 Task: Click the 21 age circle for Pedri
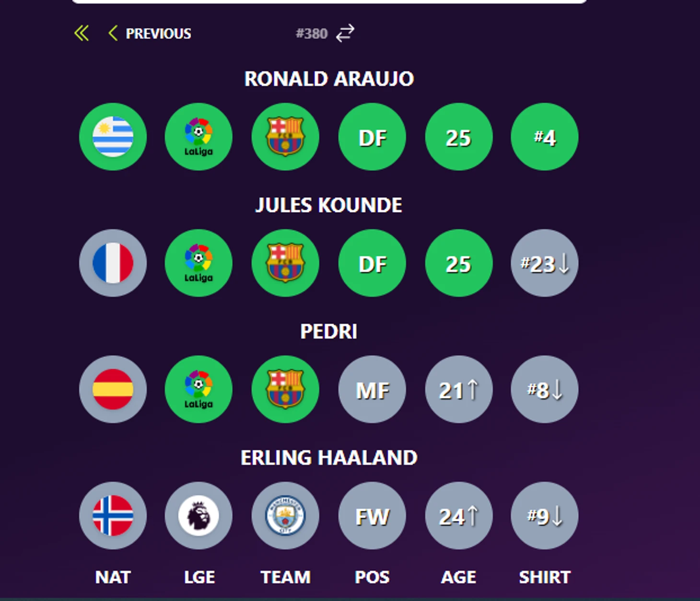click(x=459, y=389)
